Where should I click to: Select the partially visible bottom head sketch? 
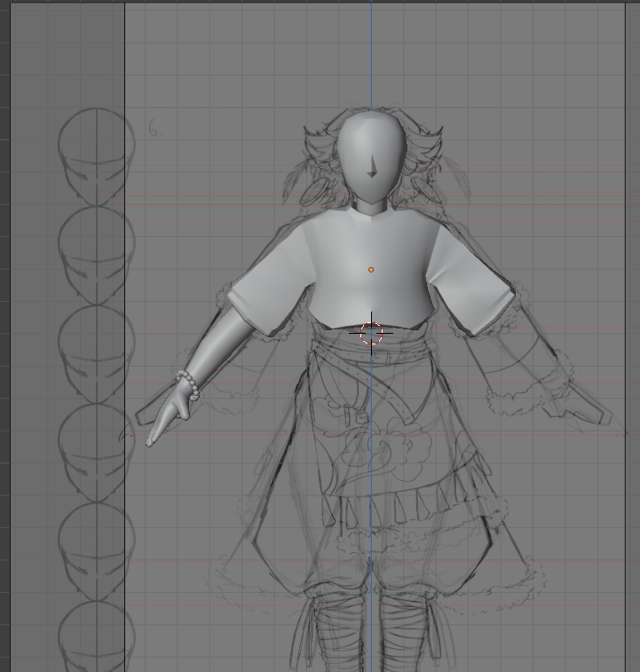[95, 636]
